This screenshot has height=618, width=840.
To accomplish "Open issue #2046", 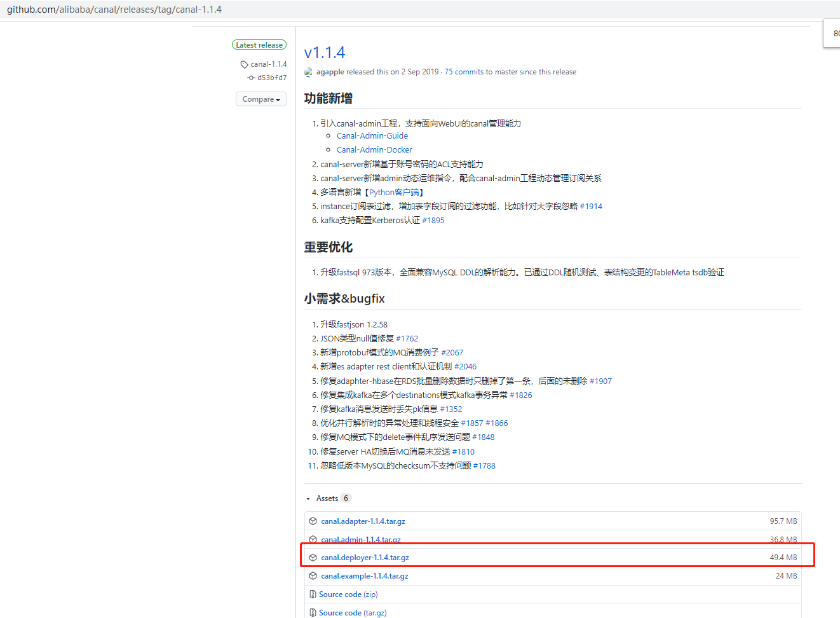I will point(465,367).
